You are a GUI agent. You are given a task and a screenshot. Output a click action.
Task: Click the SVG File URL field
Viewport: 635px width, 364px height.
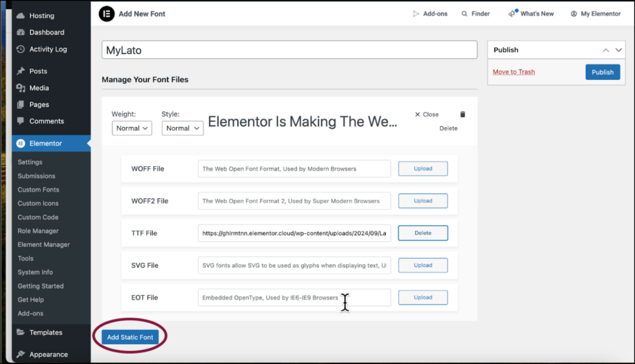(295, 265)
